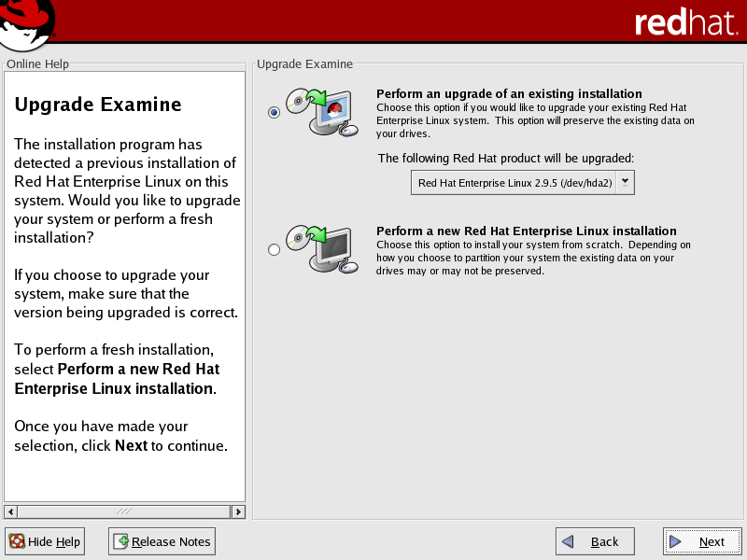Click the redhat wordmark in the header

tap(684, 22)
